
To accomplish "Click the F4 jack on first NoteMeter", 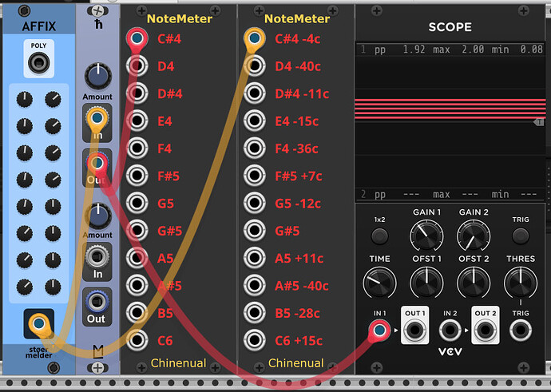I will (x=137, y=148).
